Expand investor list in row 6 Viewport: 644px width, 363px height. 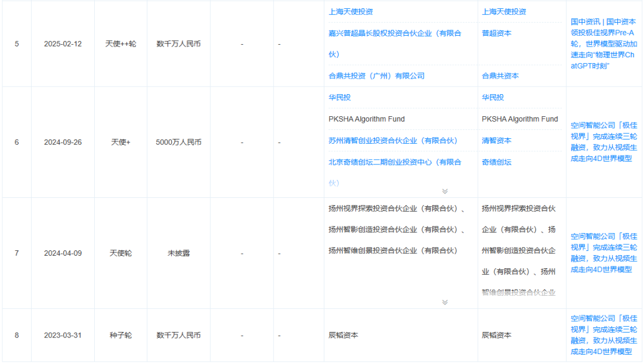pyautogui.click(x=445, y=191)
